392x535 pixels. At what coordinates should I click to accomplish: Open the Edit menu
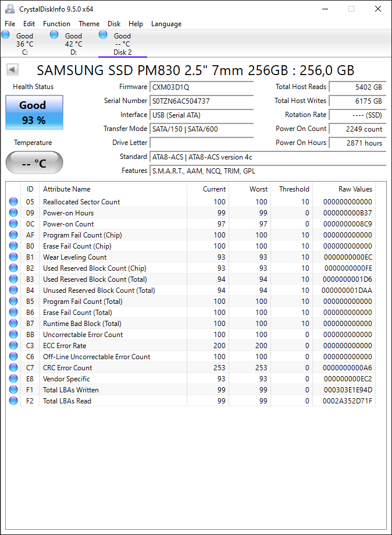coord(29,24)
